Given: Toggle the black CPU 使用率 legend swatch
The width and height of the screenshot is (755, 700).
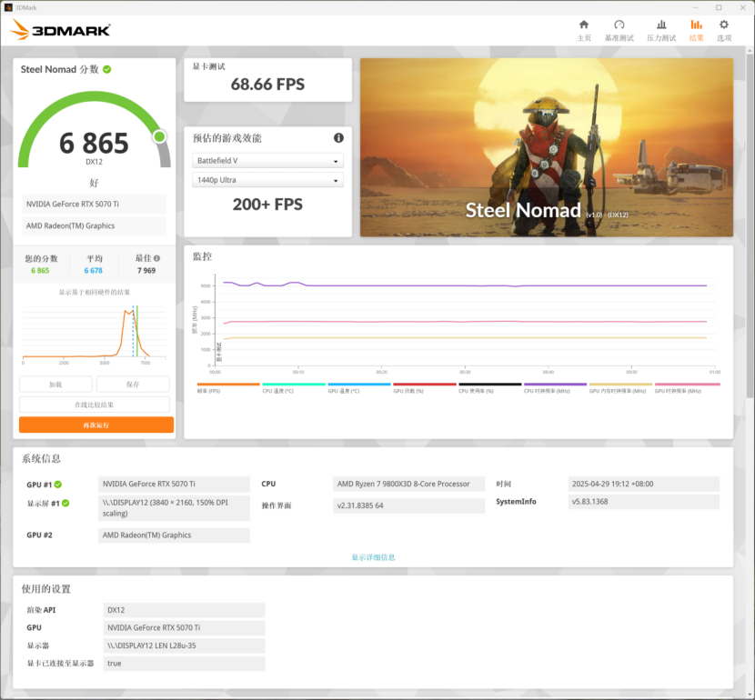Looking at the screenshot, I should [490, 385].
